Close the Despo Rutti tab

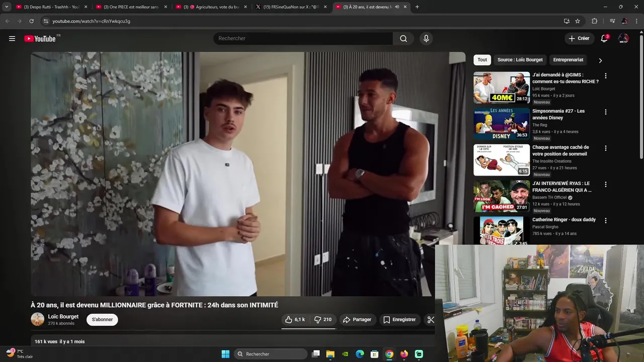pos(86,7)
